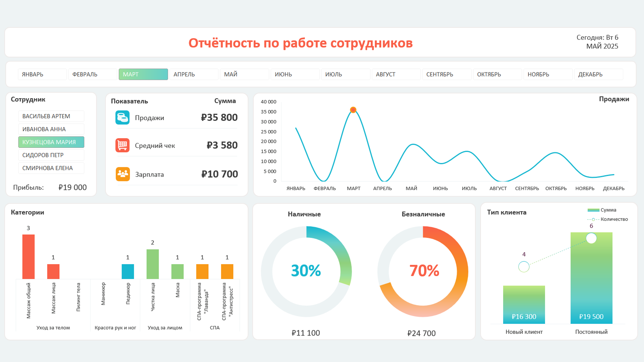Click the red shopping cart icon beside Средний чек
The width and height of the screenshot is (644, 362).
[122, 145]
